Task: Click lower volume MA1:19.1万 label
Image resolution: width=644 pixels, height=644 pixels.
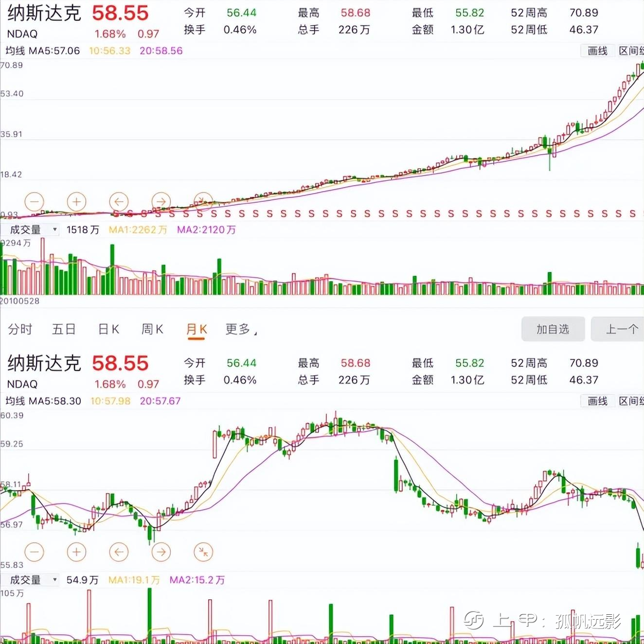Action: [x=134, y=580]
